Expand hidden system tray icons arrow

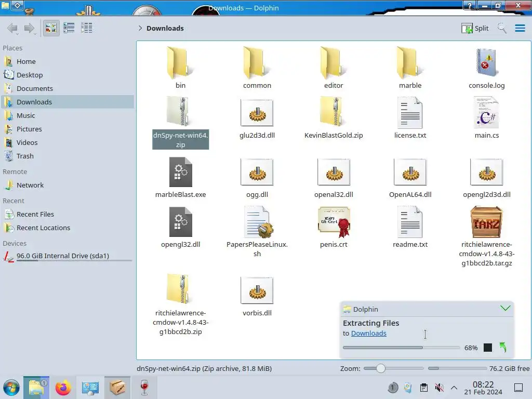tap(454, 388)
